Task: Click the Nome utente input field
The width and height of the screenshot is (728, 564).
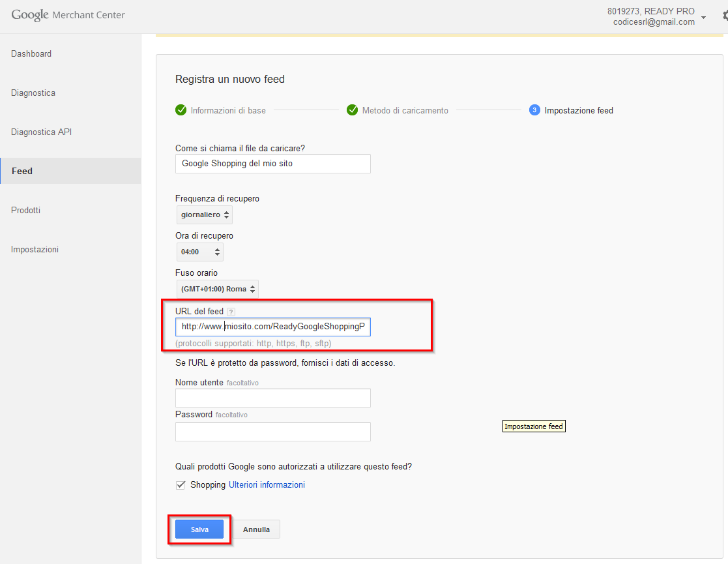Action: click(x=273, y=398)
